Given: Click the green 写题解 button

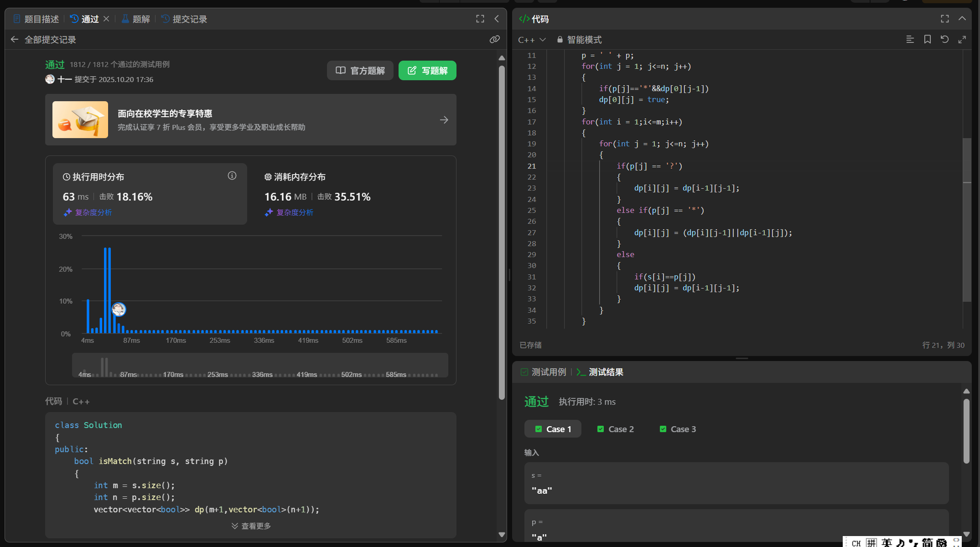Looking at the screenshot, I should click(x=427, y=71).
